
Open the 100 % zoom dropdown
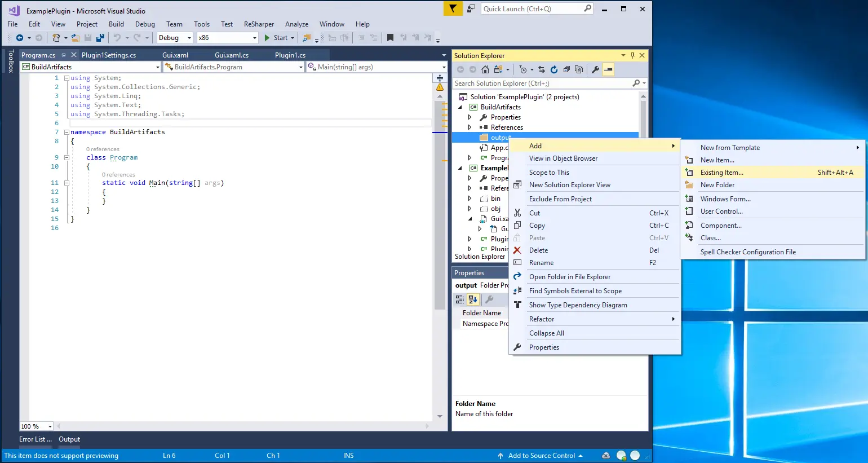click(x=50, y=426)
